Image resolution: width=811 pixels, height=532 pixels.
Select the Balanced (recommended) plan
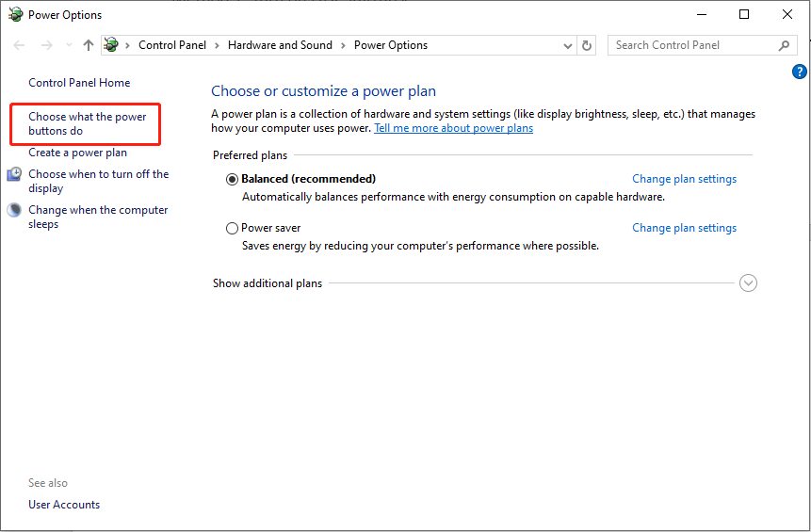232,180
